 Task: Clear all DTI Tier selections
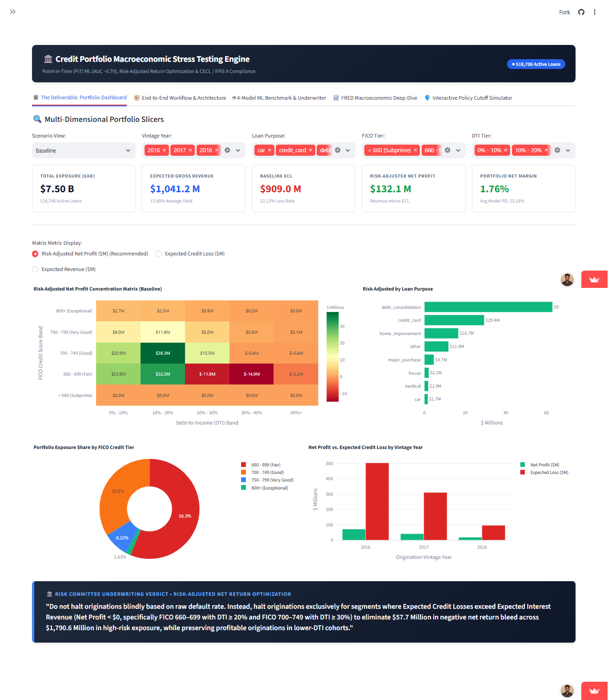[x=557, y=150]
